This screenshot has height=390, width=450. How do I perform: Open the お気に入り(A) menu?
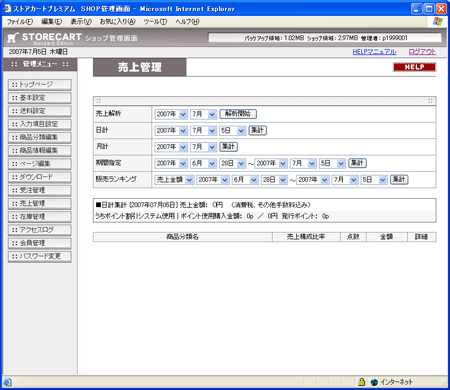tap(118, 22)
